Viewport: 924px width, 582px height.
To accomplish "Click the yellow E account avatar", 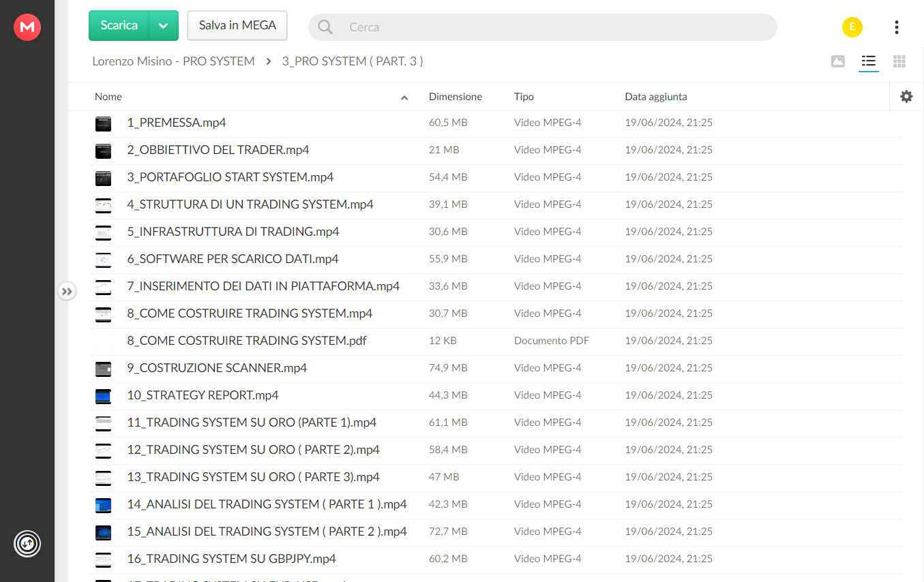I will pyautogui.click(x=852, y=27).
